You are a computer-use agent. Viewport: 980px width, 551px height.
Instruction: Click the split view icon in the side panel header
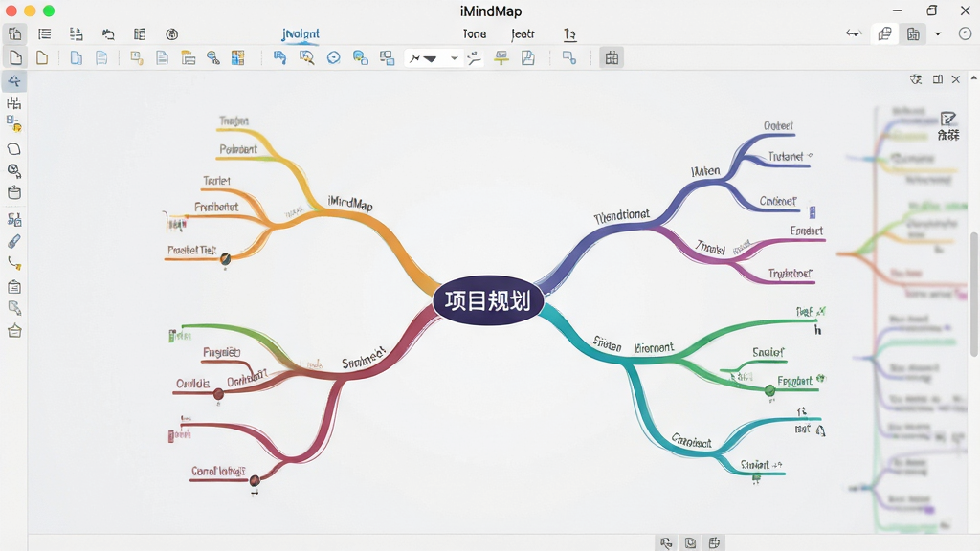(x=938, y=79)
